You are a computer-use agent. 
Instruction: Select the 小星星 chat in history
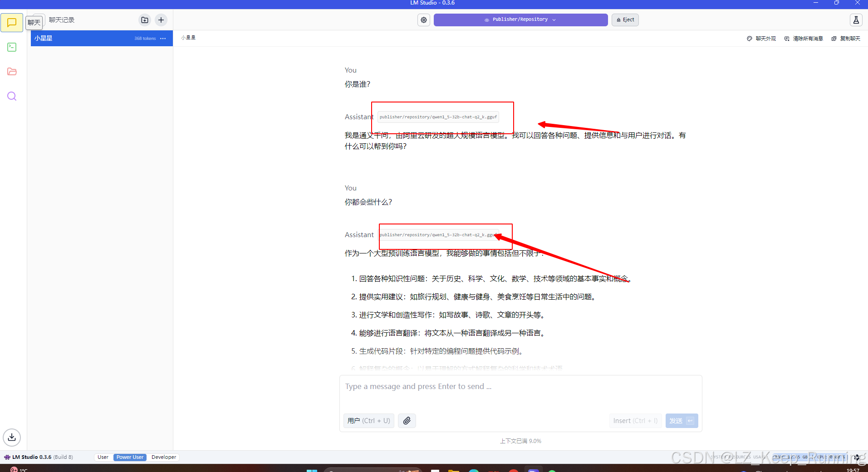tap(102, 38)
